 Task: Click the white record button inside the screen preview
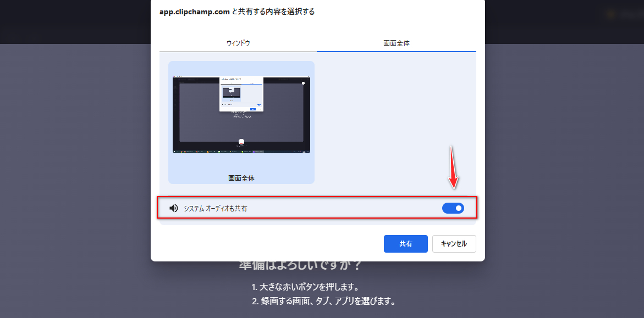coord(241,141)
